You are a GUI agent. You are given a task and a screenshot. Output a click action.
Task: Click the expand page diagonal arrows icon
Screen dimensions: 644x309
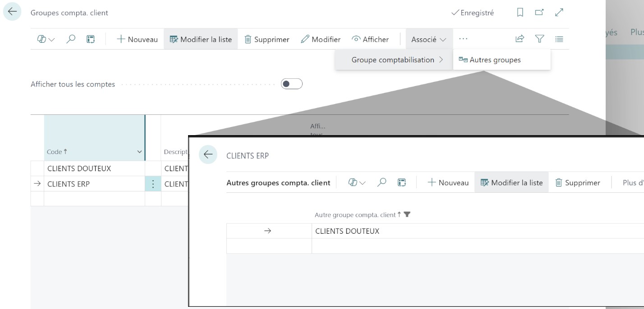point(559,13)
